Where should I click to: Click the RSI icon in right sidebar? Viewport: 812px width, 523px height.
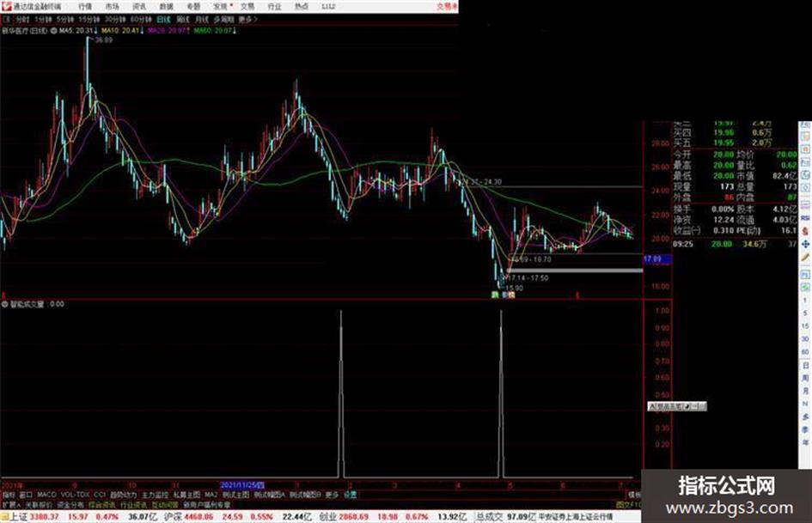[x=805, y=218]
